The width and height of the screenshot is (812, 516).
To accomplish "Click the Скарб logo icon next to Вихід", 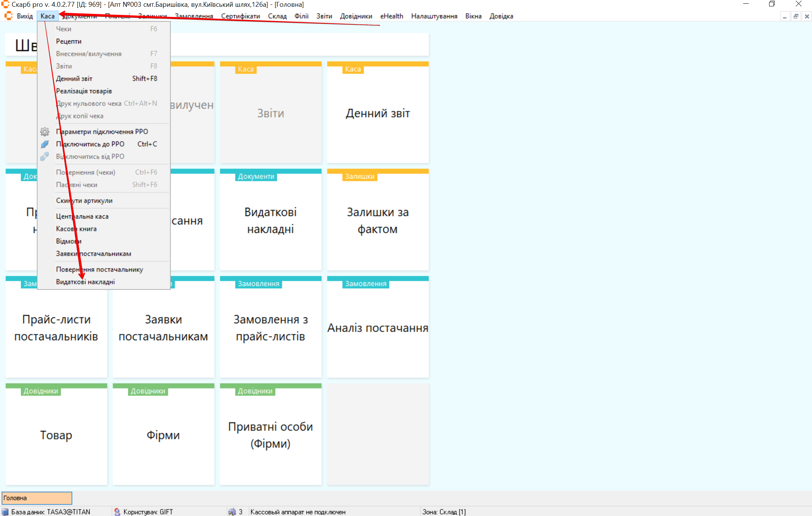I will 8,16.
